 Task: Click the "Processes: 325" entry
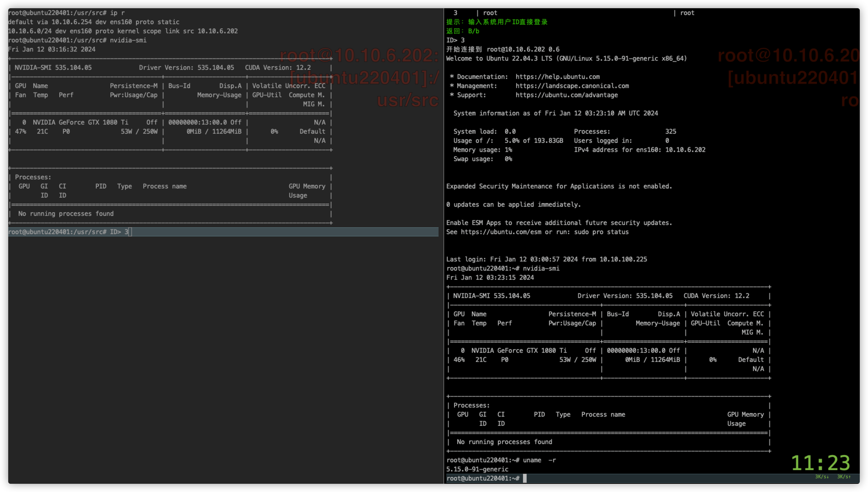(x=625, y=131)
